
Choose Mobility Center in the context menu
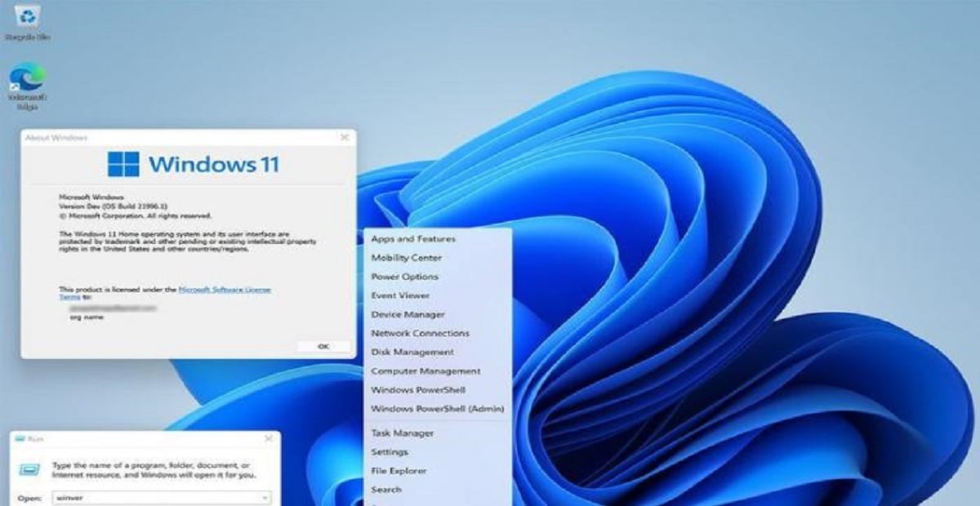(405, 258)
